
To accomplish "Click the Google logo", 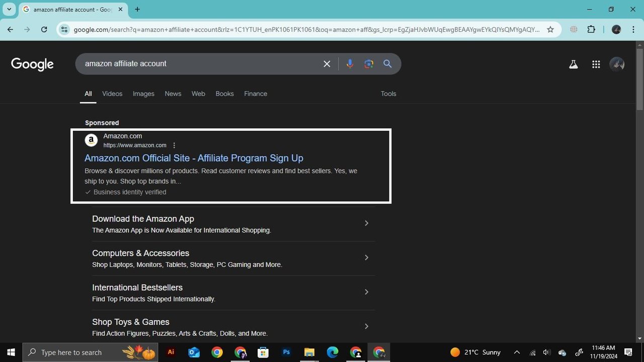I will (32, 64).
